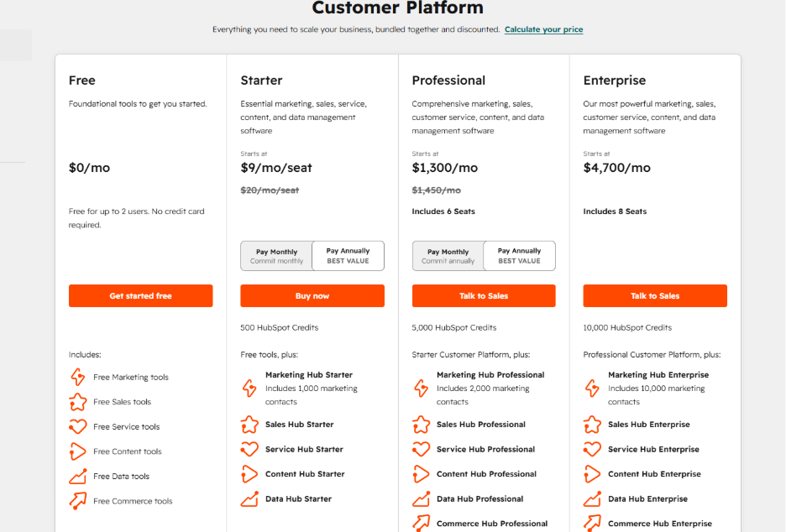Viewport: 786px width, 532px height.
Task: Click the Free Sales tools star icon
Action: (x=78, y=402)
